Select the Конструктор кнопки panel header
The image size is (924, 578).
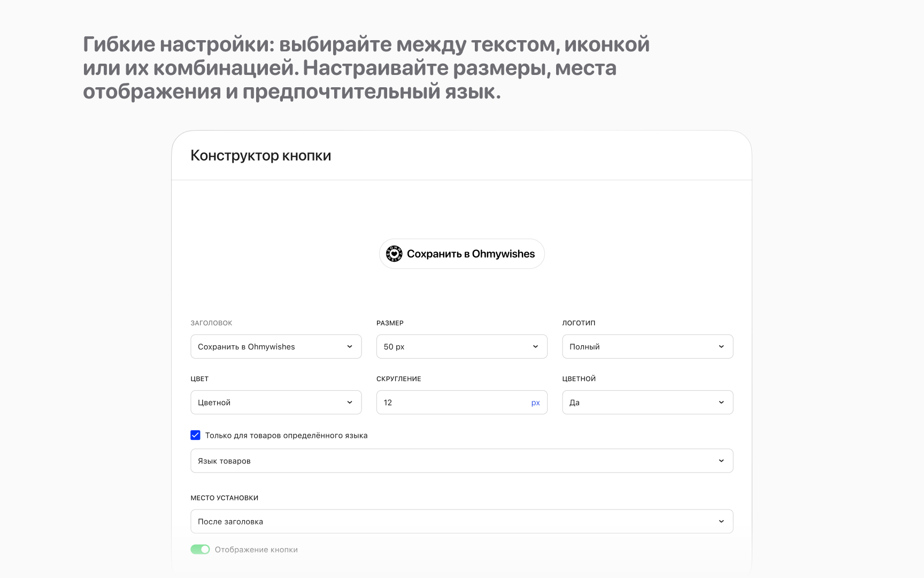point(260,155)
